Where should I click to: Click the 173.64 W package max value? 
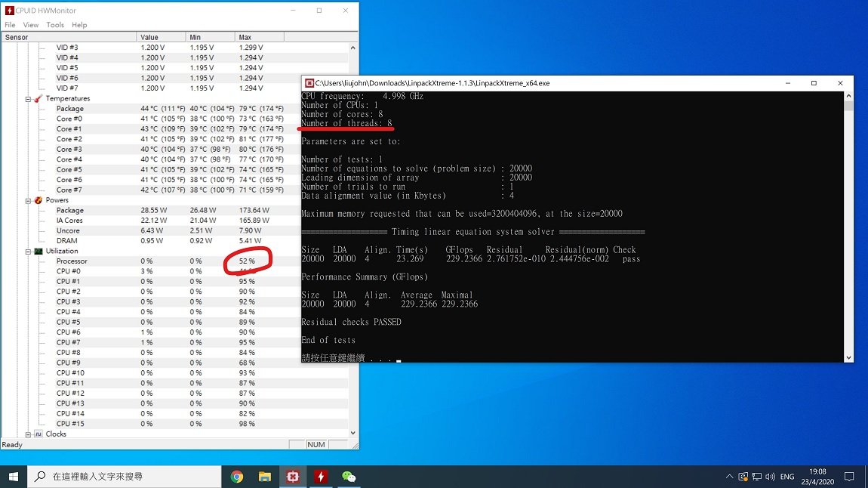[x=254, y=211]
